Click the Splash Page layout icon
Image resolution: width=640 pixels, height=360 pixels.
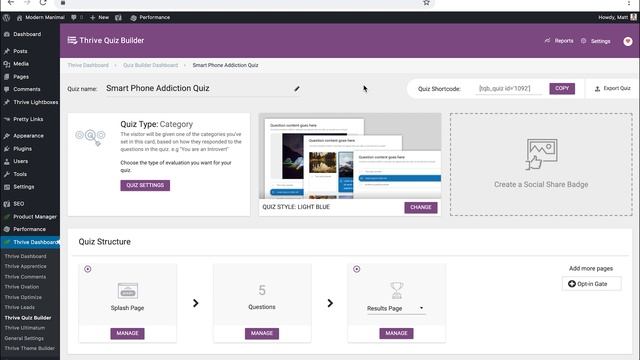pos(128,291)
